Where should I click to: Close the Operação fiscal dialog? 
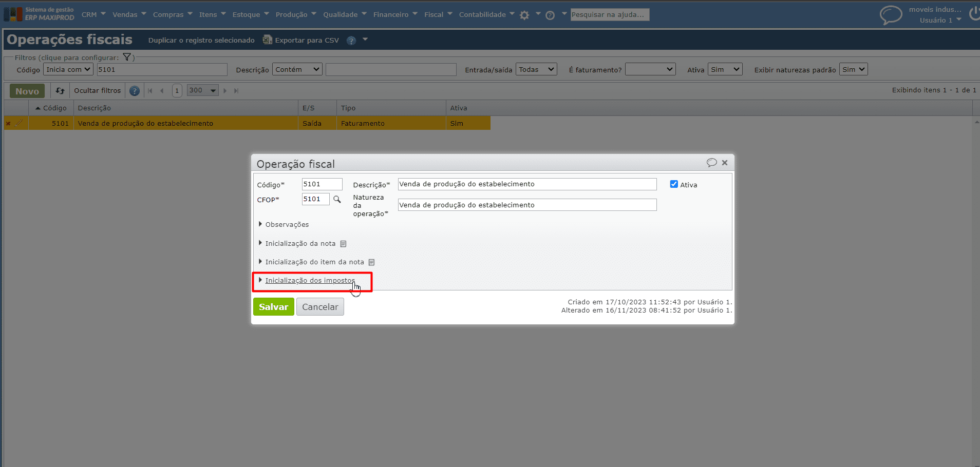pyautogui.click(x=725, y=163)
